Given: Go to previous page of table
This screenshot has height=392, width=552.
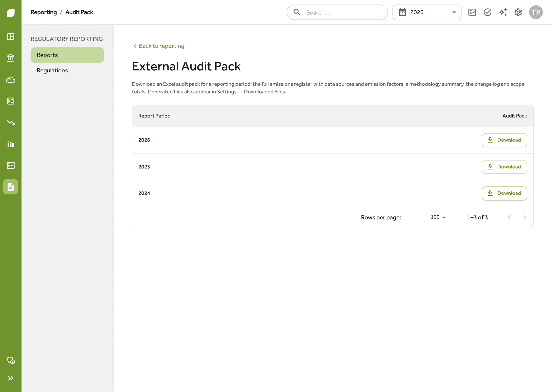Looking at the screenshot, I should pyautogui.click(x=509, y=217).
